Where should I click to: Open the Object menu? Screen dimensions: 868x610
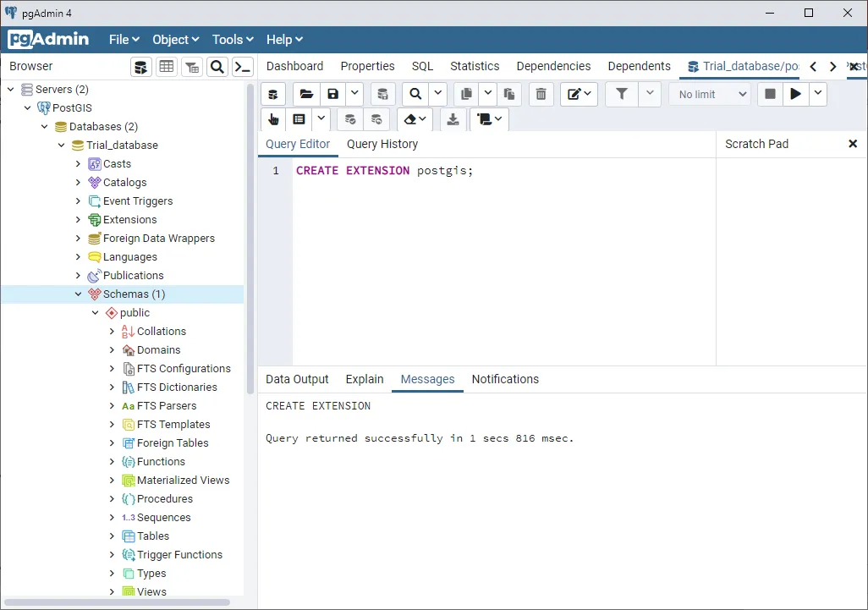click(175, 40)
